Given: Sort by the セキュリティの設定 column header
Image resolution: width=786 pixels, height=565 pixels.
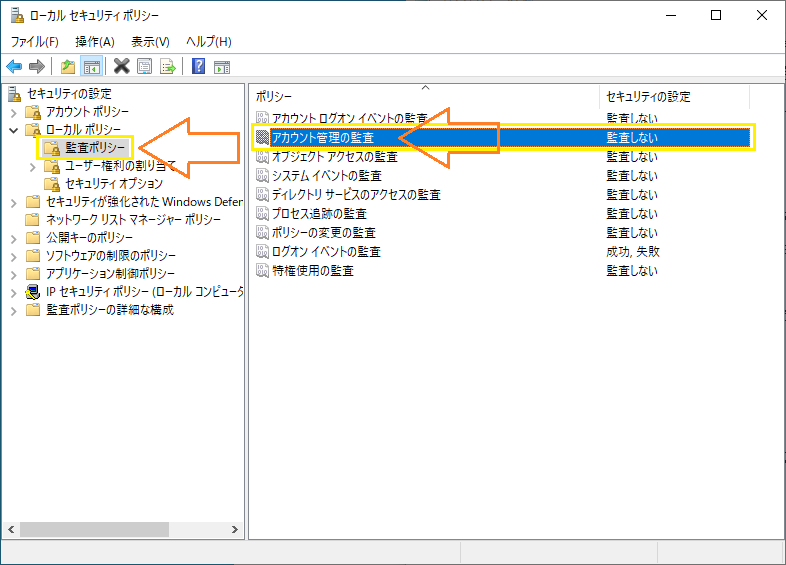Looking at the screenshot, I should [x=674, y=96].
